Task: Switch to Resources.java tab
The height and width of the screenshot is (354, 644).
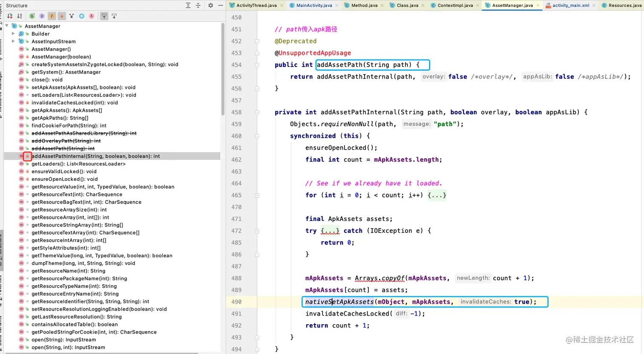Action: pyautogui.click(x=621, y=5)
